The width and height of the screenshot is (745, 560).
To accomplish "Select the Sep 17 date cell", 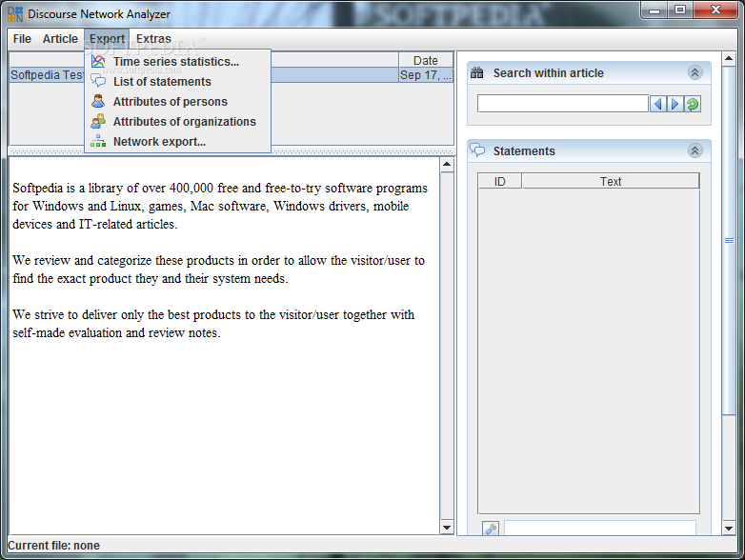I will (426, 75).
